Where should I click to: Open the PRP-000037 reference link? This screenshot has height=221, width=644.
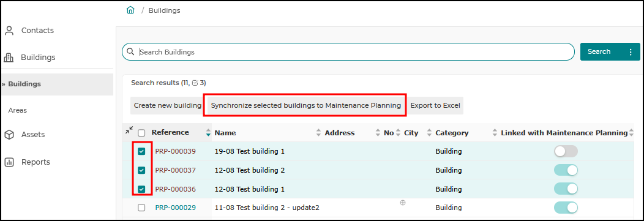click(x=175, y=170)
